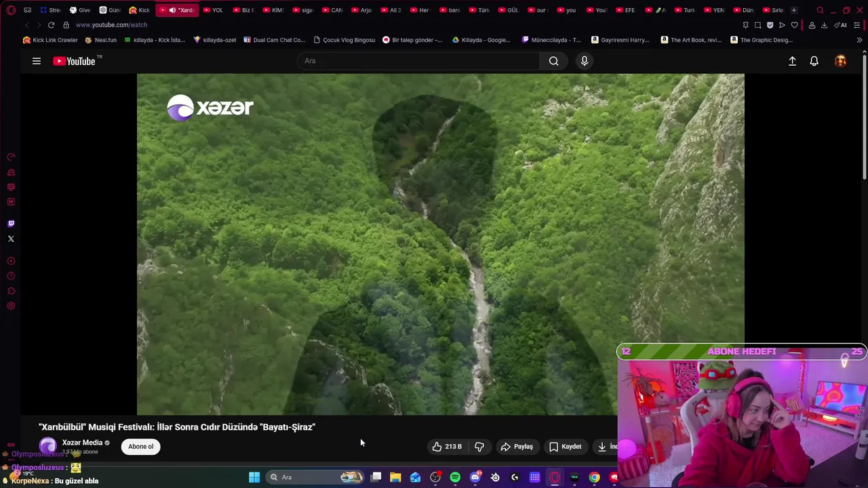Open the Windows Start menu
868x488 pixels.
[254, 477]
